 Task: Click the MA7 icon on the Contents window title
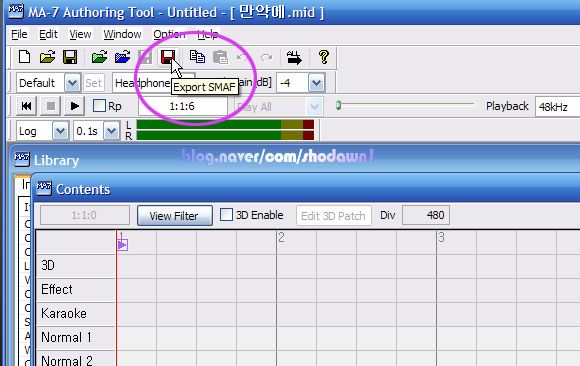point(44,188)
